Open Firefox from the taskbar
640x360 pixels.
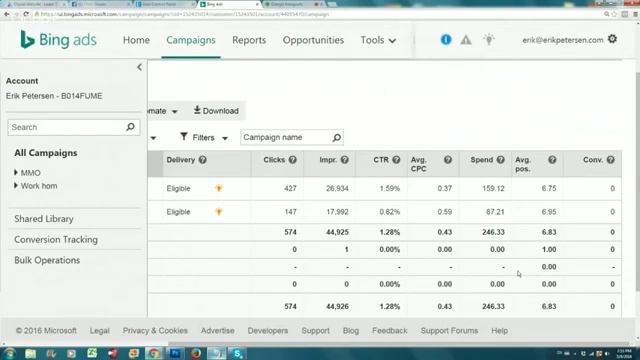[x=196, y=353]
